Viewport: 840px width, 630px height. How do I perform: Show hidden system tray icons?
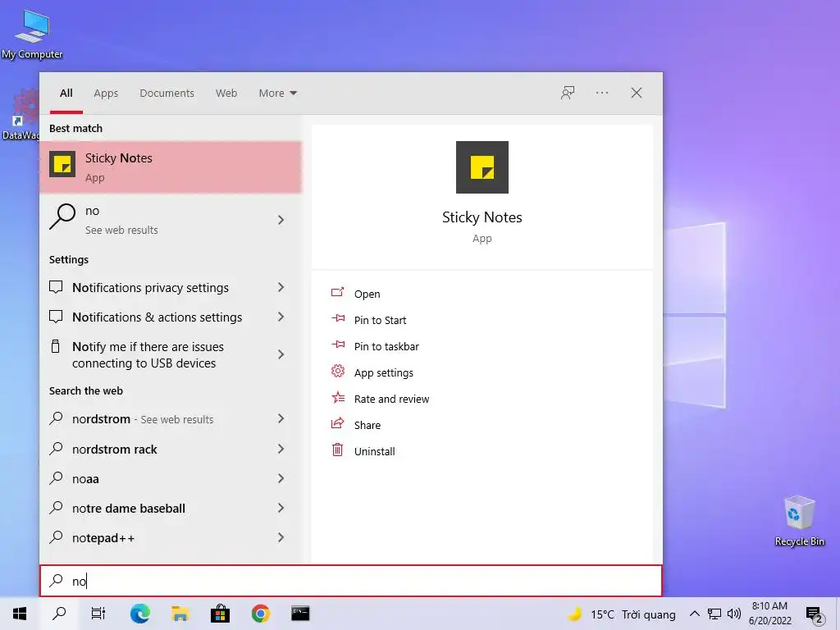[x=694, y=614]
